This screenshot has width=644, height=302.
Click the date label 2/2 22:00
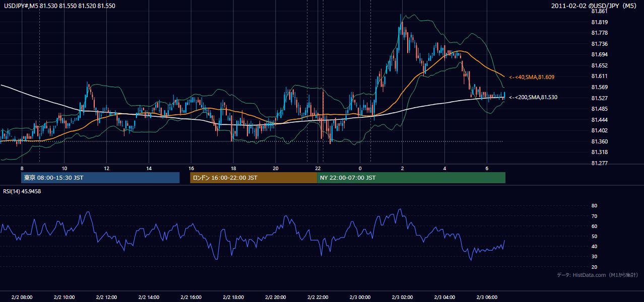pyautogui.click(x=318, y=297)
